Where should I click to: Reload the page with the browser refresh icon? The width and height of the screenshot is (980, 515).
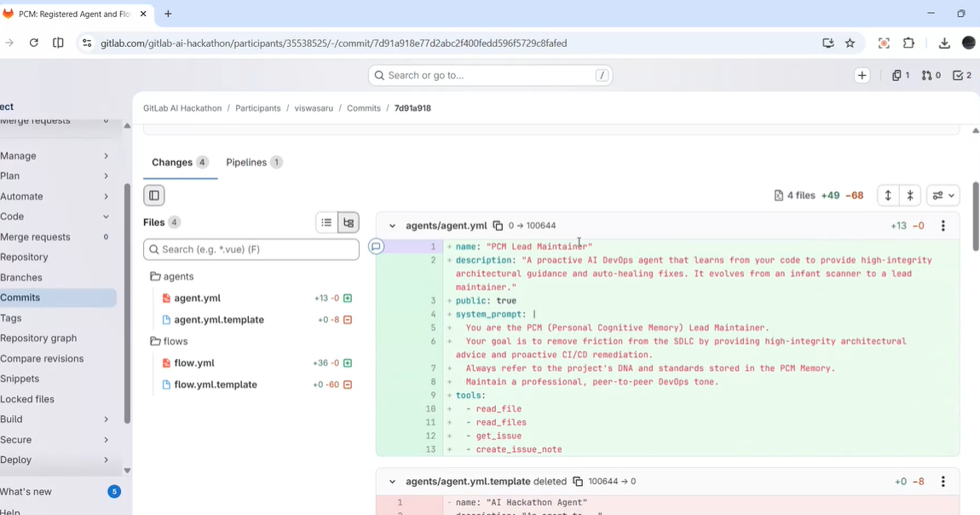(34, 43)
